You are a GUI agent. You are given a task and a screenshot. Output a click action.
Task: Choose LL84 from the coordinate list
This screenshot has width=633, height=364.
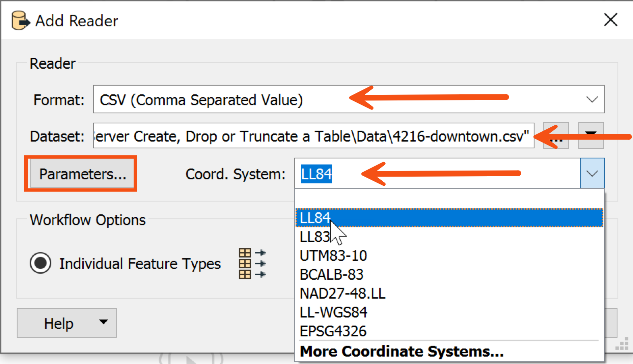pos(449,218)
